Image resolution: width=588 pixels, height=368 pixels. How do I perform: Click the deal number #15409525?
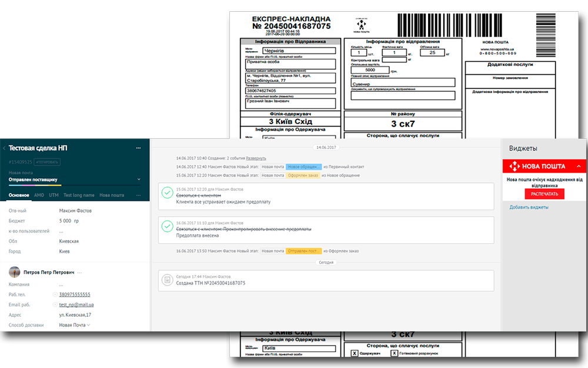tap(20, 163)
